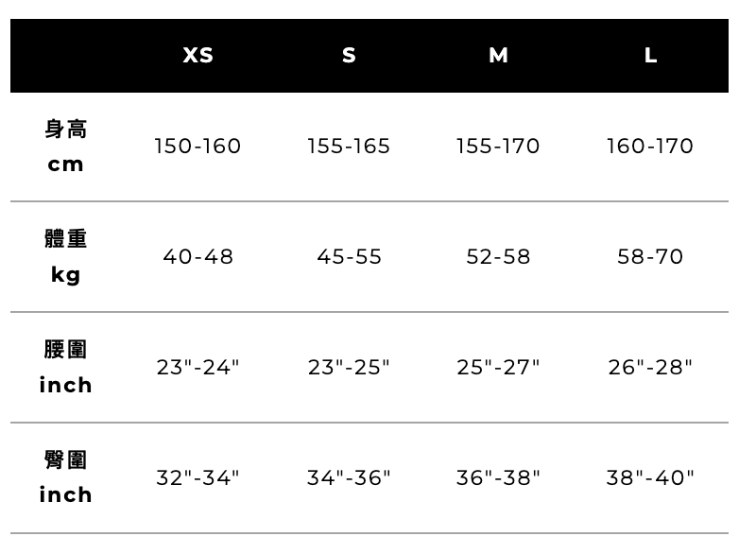
Task: Click the S hip value 34"-36"
Action: [x=349, y=478]
